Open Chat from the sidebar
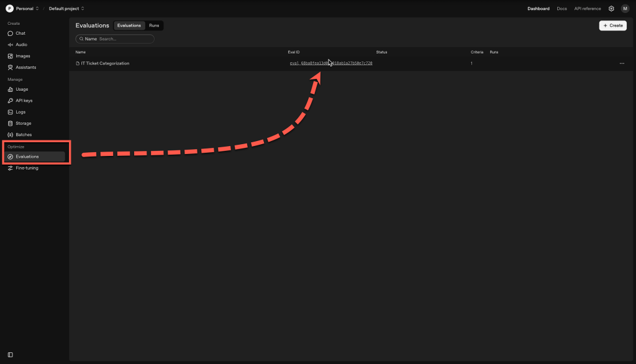This screenshot has width=636, height=364. tap(20, 34)
